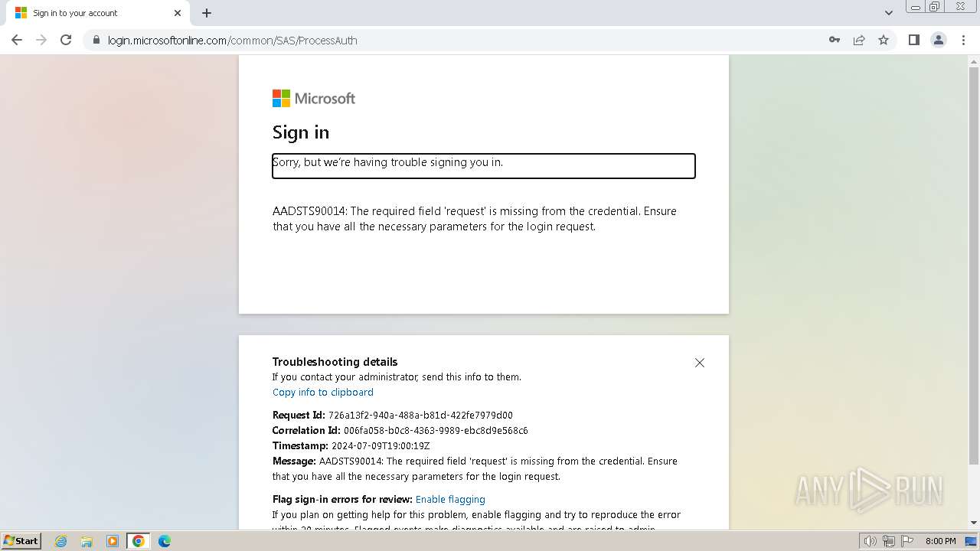Click the 'Sorry, but we're having trouble' message box
The image size is (980, 551).
coord(484,166)
